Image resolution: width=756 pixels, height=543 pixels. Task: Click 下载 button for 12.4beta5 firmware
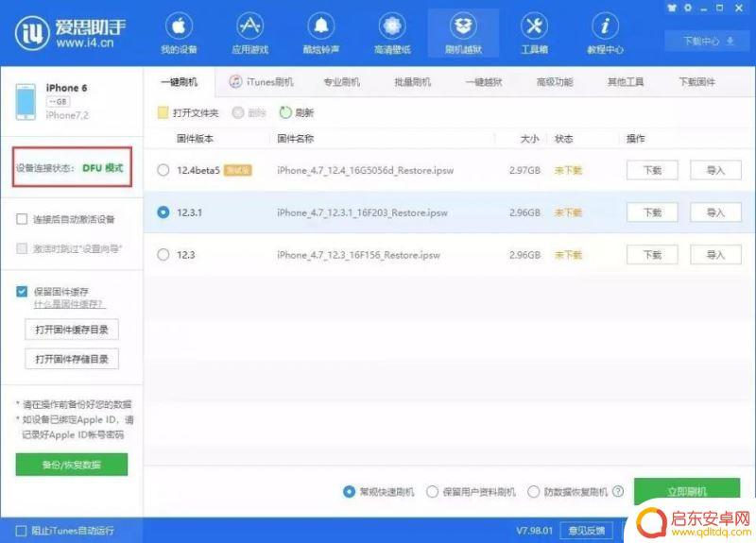[x=652, y=170]
